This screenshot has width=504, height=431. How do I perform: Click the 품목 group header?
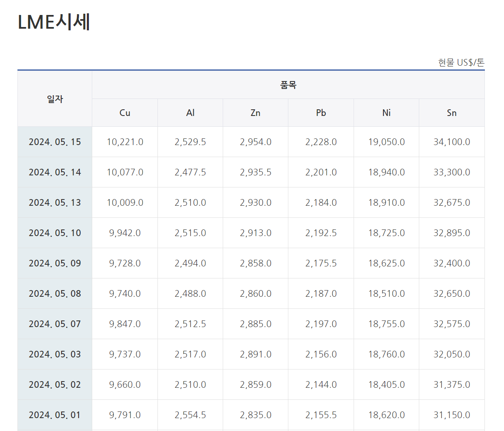click(x=288, y=85)
